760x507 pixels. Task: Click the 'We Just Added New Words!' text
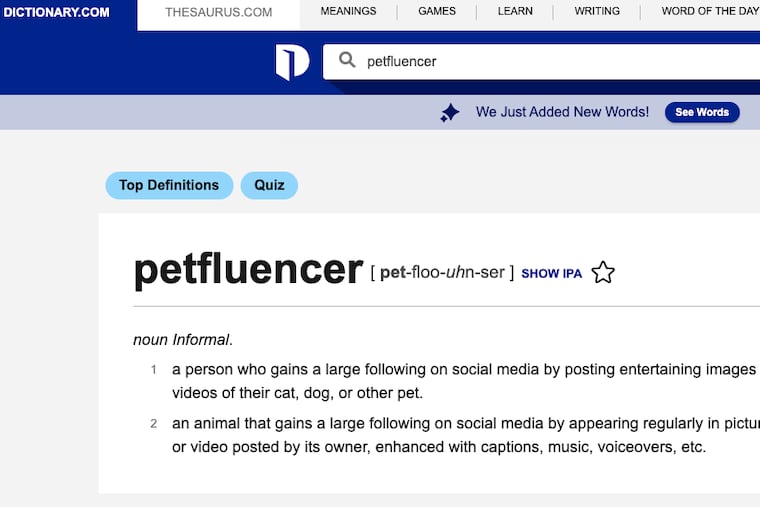click(x=562, y=112)
